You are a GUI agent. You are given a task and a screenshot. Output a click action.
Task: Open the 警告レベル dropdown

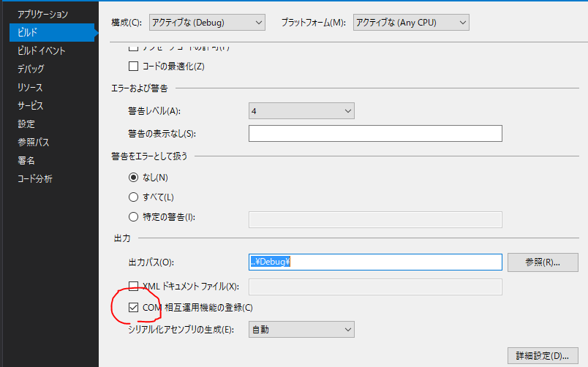click(301, 111)
